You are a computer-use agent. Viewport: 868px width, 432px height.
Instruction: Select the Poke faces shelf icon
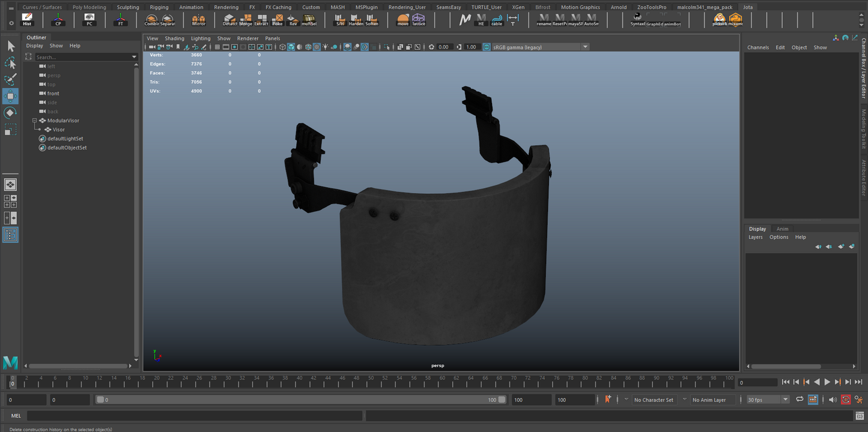(x=277, y=20)
